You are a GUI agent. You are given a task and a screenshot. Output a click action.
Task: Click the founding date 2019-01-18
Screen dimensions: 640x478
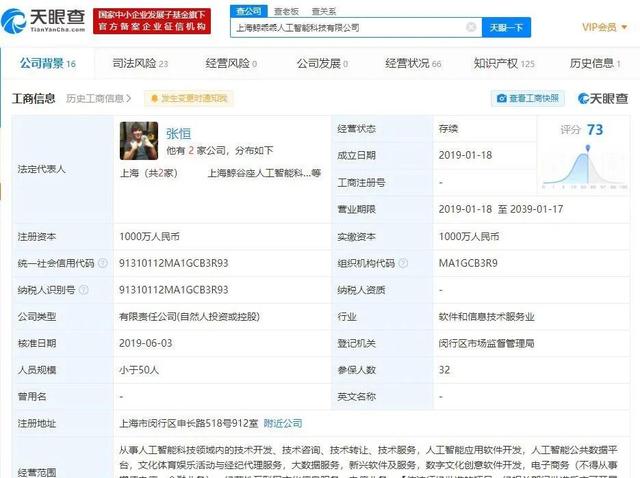click(465, 155)
